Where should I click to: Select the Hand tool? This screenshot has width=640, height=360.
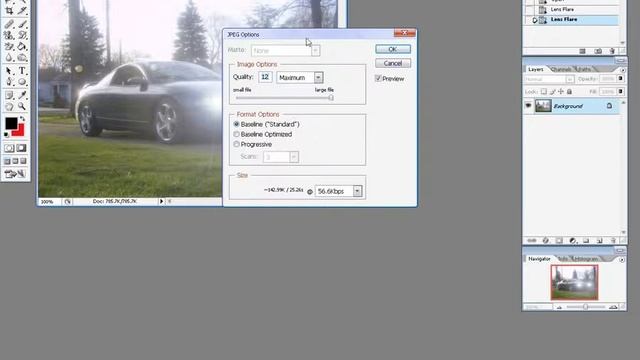click(9, 107)
